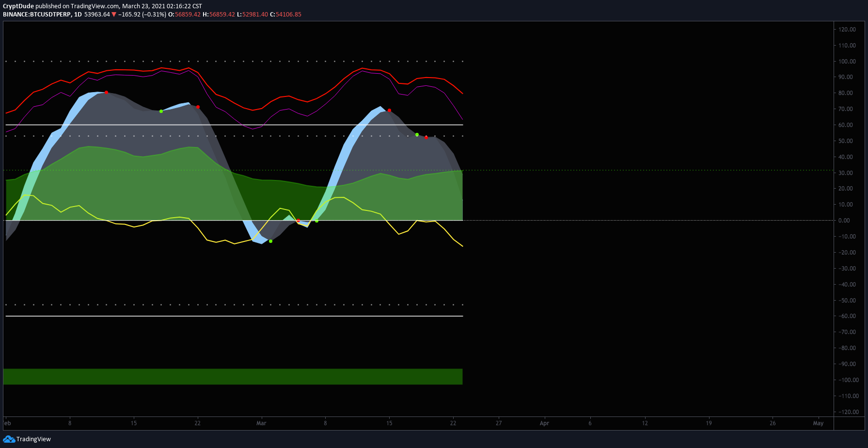Click the green dot near the 53 dotted line
This screenshot has height=448, width=868.
click(417, 135)
